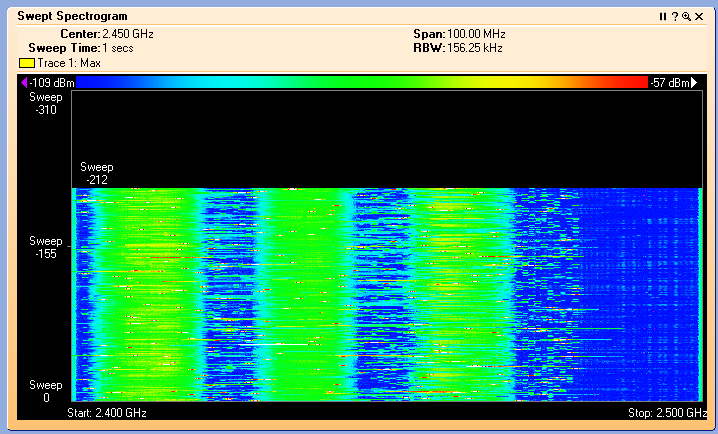Click the Stop: 2.500 GHz label
The height and width of the screenshot is (434, 718).
(x=667, y=413)
